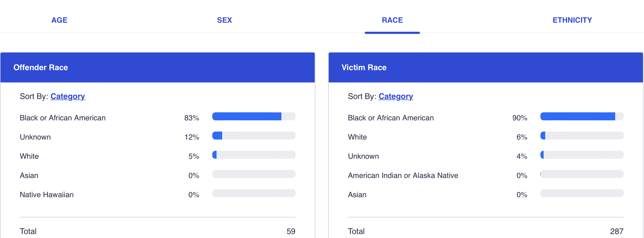
Task: Click Category sort link under Offender Race
Action: (68, 96)
